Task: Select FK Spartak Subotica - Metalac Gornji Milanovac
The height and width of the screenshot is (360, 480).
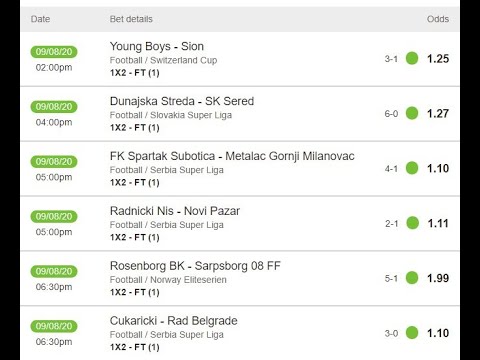Action: coord(232,156)
